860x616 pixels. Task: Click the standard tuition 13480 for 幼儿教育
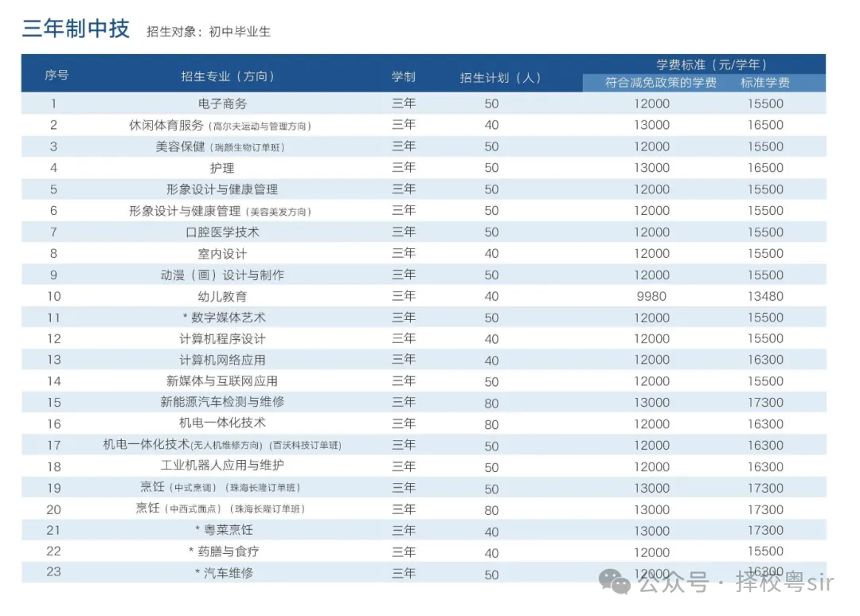766,297
